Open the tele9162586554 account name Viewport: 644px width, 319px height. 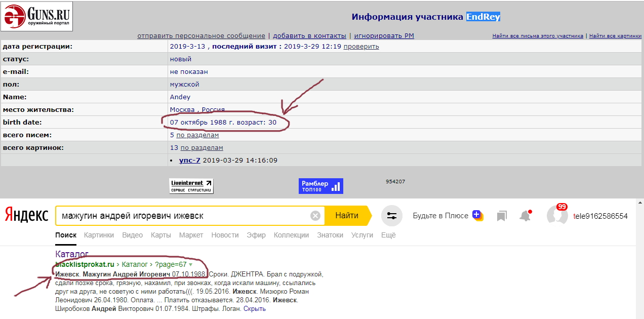[600, 216]
